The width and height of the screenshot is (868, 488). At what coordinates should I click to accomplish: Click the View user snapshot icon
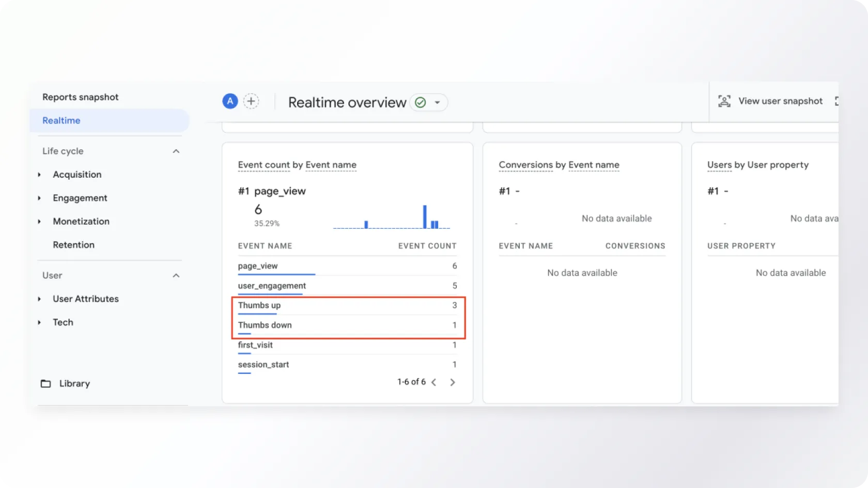pyautogui.click(x=724, y=101)
